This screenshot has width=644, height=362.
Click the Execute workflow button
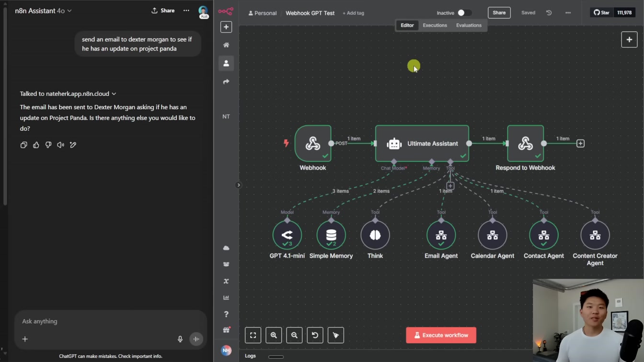tap(441, 335)
